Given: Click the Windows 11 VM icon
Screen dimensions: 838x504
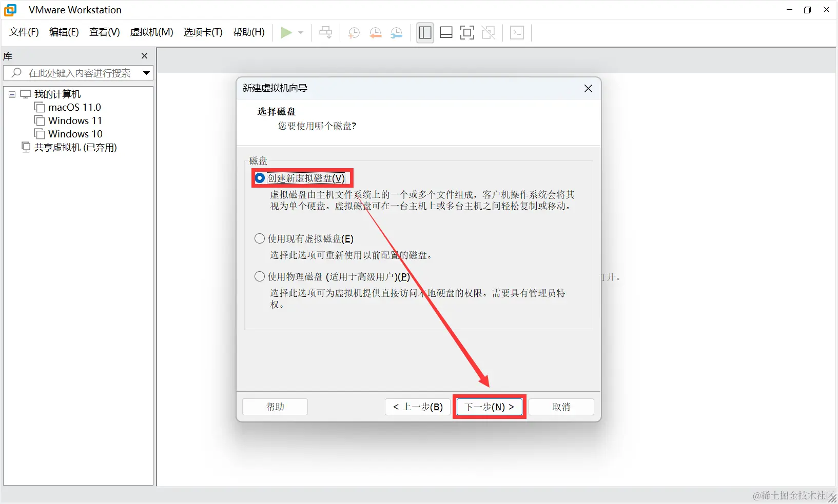Looking at the screenshot, I should (x=40, y=120).
